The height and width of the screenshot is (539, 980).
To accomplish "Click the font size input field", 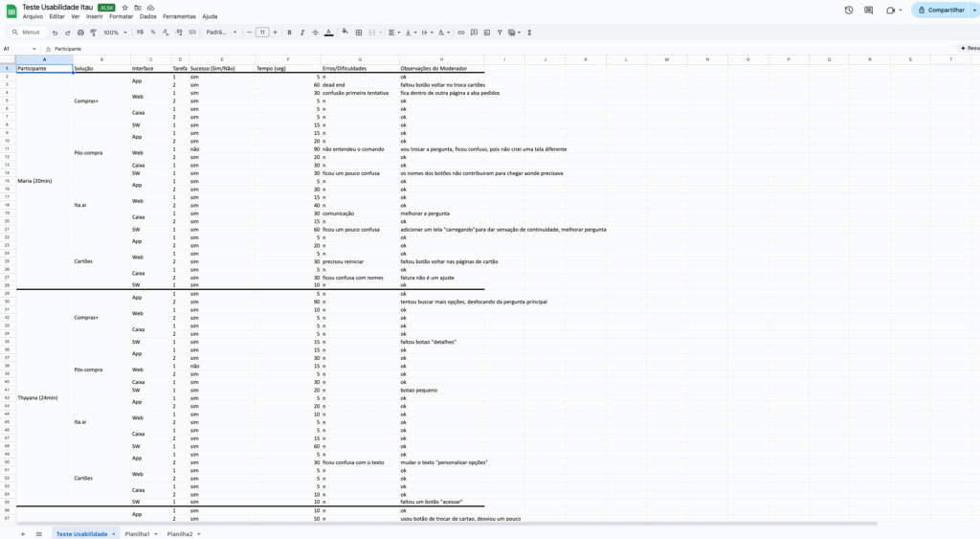I will 262,33.
